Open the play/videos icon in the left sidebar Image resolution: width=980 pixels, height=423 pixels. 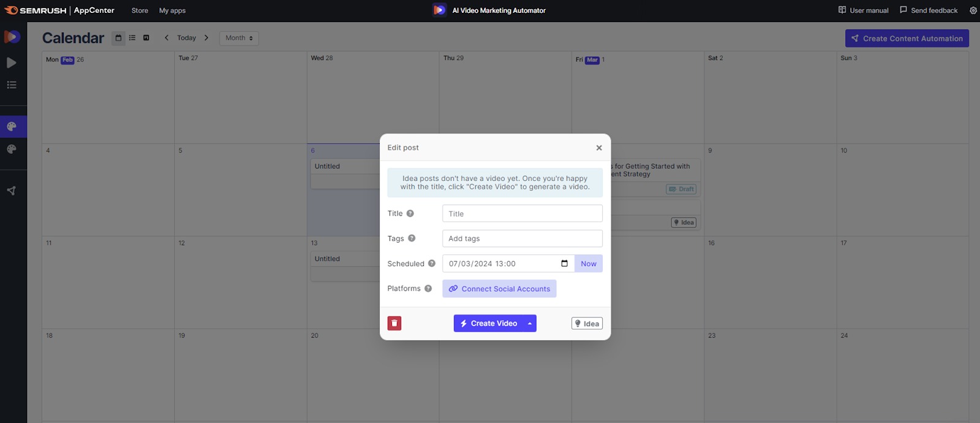coord(12,63)
